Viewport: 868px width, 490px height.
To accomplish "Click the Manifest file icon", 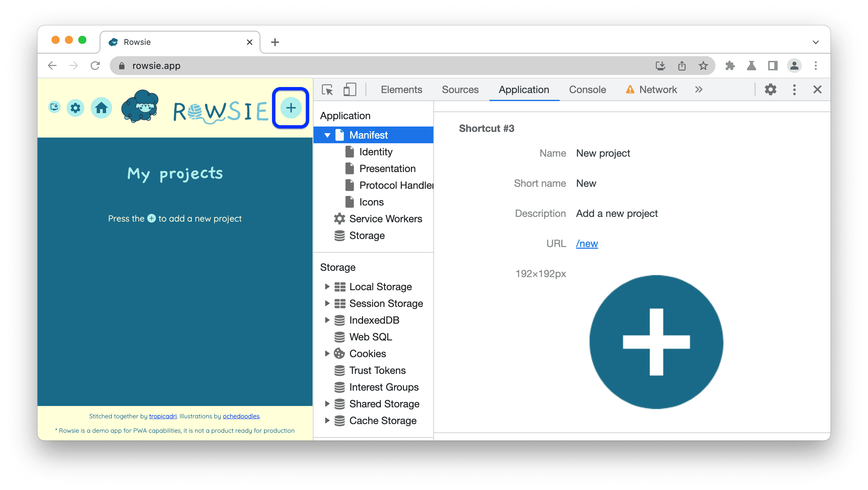I will 340,135.
